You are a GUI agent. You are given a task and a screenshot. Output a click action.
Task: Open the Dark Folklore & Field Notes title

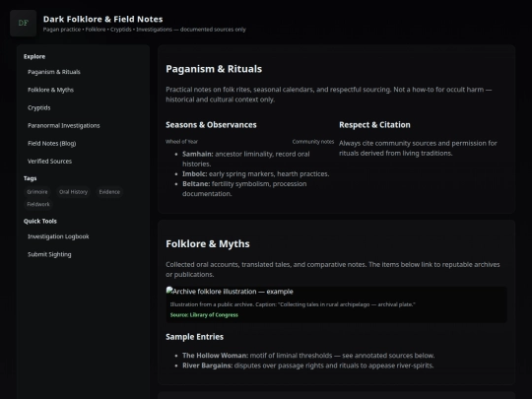coord(102,19)
